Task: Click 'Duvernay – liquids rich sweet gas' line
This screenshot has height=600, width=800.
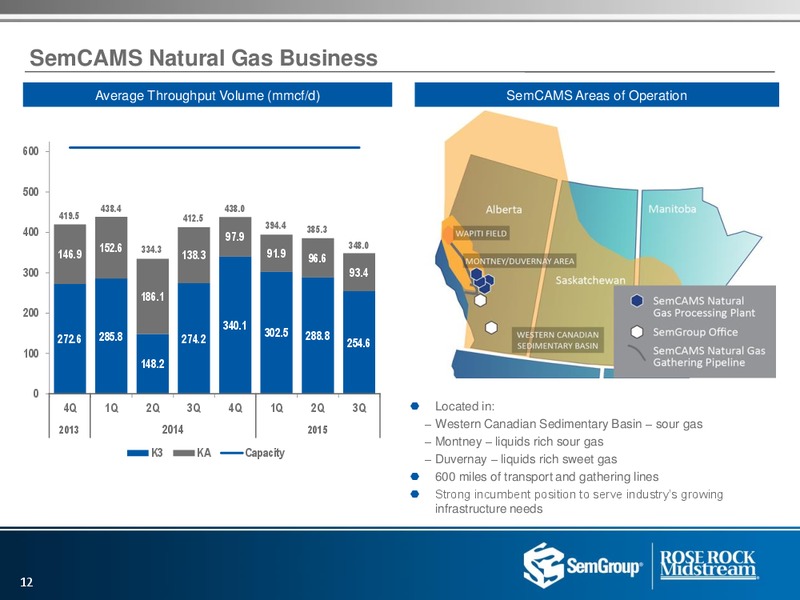Action: pos(526,459)
